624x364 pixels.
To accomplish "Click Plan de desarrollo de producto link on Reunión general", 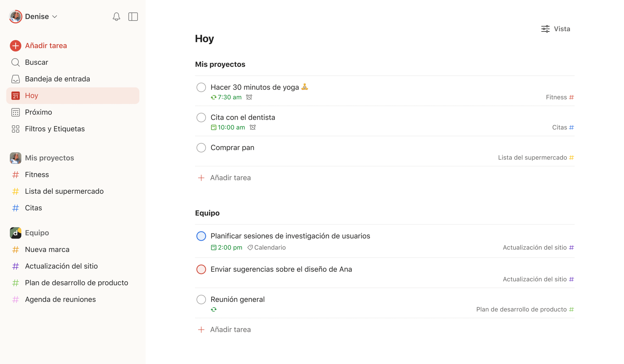I will click(525, 309).
